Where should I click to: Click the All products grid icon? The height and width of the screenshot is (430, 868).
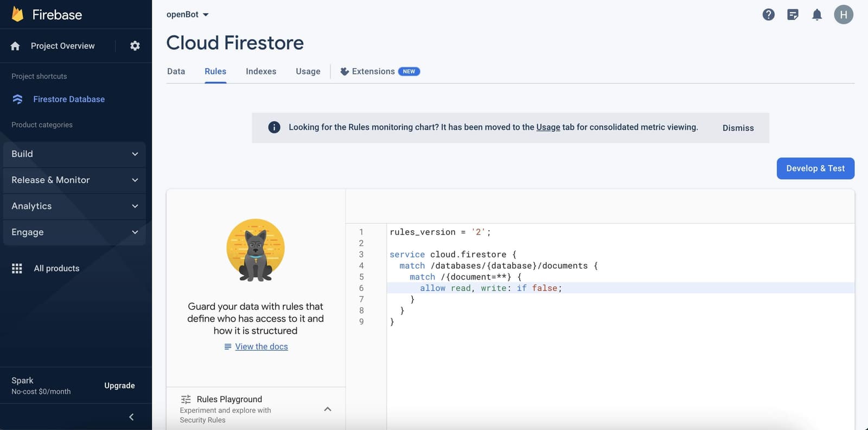tap(17, 268)
